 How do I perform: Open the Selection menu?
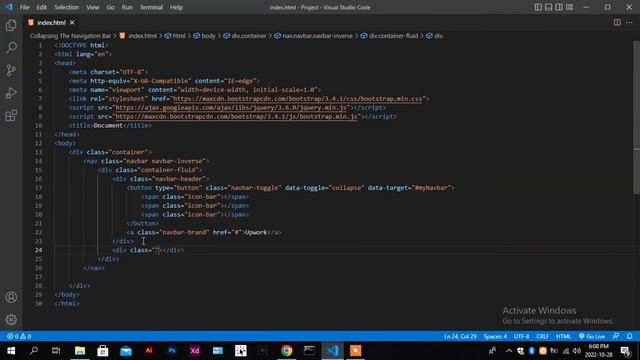pyautogui.click(x=67, y=7)
